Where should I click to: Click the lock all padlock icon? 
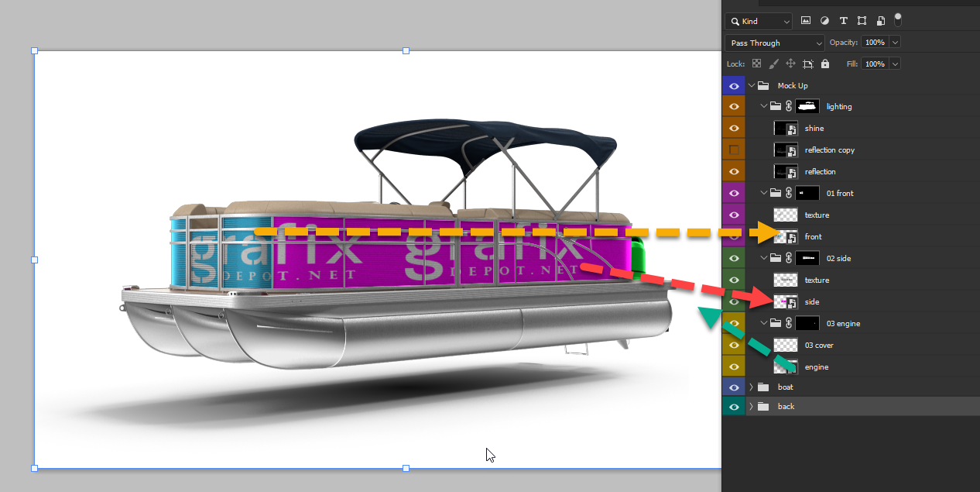825,64
